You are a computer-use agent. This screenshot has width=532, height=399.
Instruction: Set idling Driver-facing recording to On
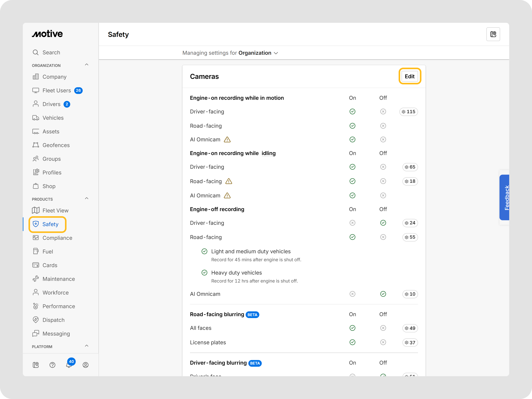point(352,167)
